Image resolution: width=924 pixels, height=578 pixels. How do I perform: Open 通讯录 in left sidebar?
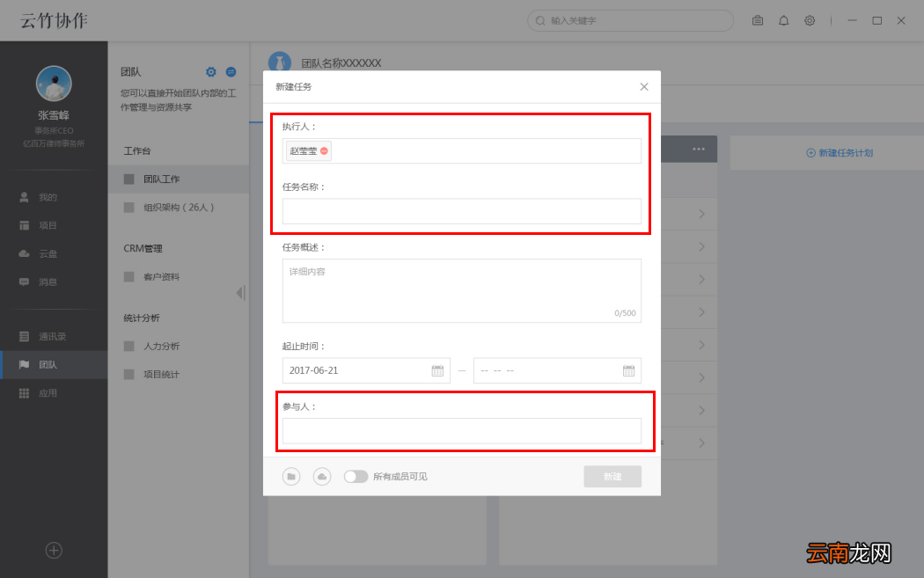click(x=54, y=336)
